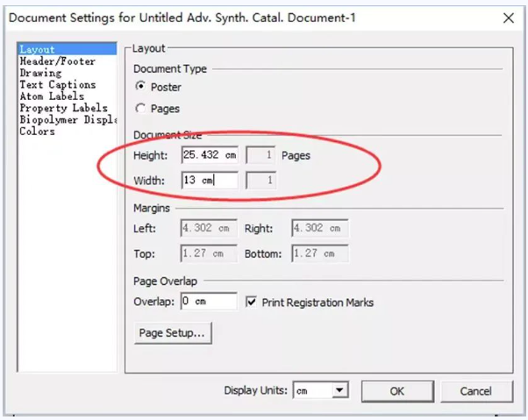Expand the Display Units dropdown
The height and width of the screenshot is (420, 528).
click(339, 390)
